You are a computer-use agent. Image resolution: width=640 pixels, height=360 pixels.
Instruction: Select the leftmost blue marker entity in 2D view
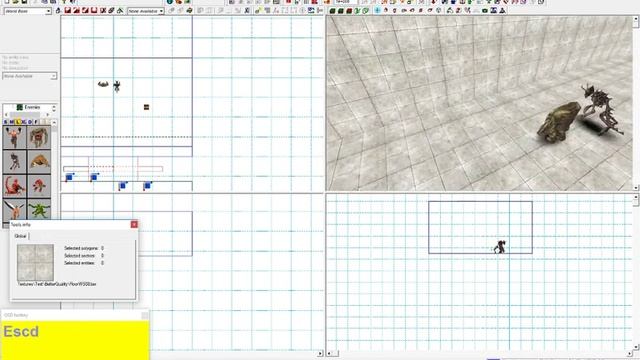[x=69, y=177]
